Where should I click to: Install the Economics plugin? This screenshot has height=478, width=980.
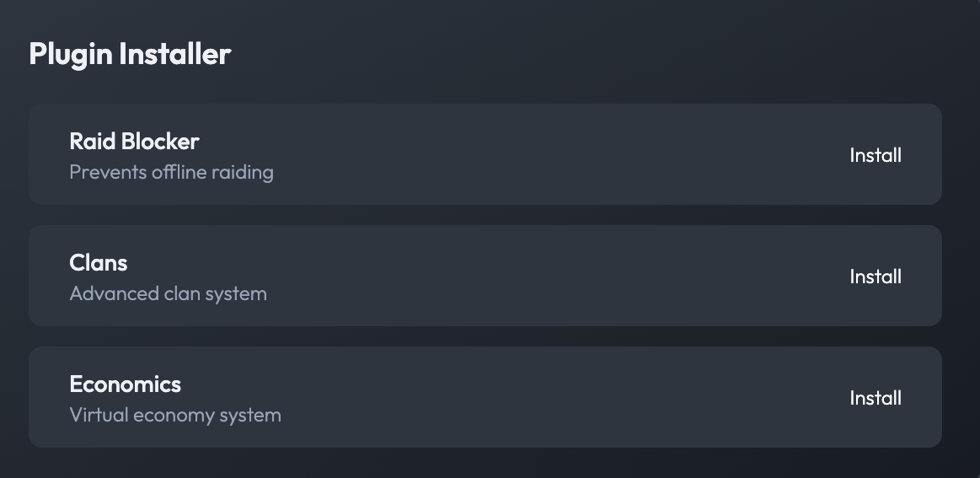[x=876, y=398]
